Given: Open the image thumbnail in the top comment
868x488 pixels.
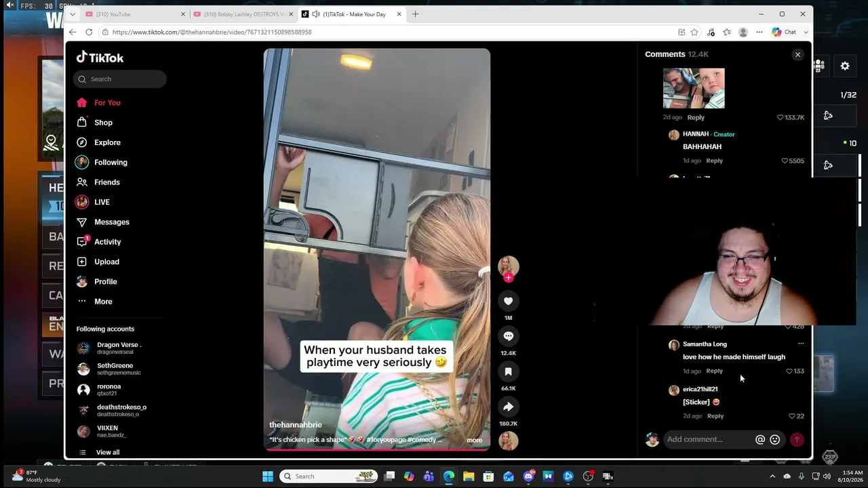Looking at the screenshot, I should tap(694, 88).
